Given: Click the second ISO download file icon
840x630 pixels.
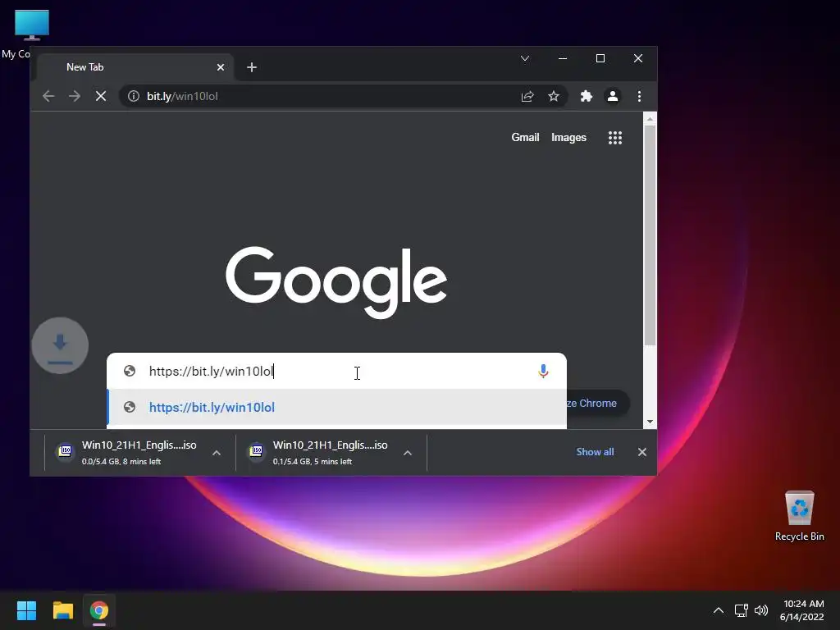Looking at the screenshot, I should 256,452.
